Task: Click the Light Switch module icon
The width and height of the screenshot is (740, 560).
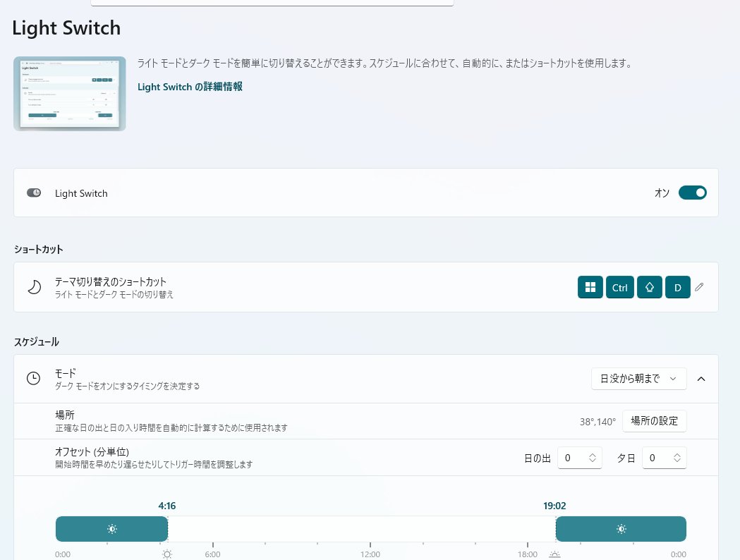Action: (33, 193)
